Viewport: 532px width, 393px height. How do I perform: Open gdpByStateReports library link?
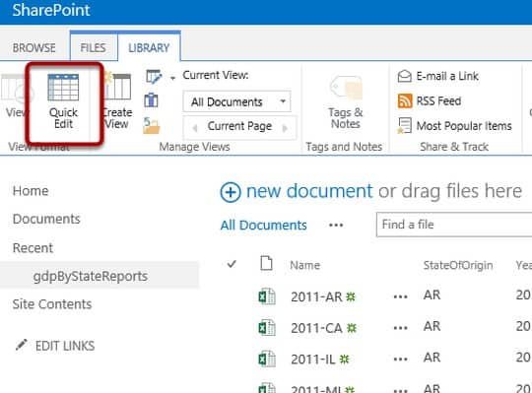pos(91,276)
